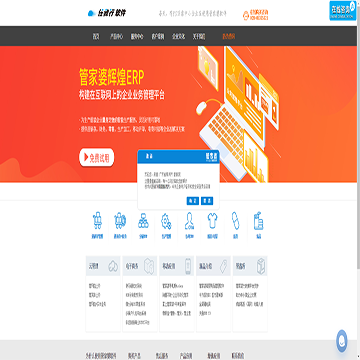Click the left blue button in the dialog
The height and width of the screenshot is (360, 360).
(x=193, y=201)
